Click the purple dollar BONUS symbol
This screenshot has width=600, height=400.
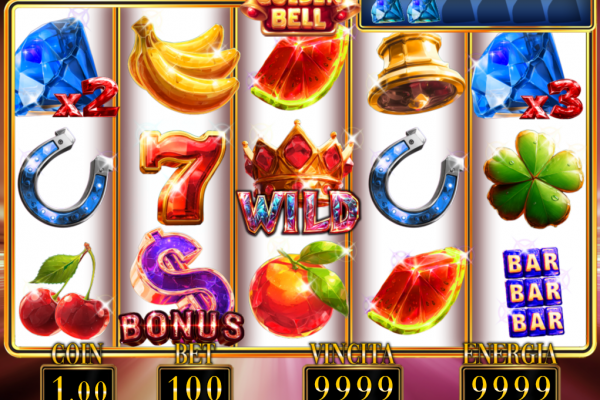(181, 287)
